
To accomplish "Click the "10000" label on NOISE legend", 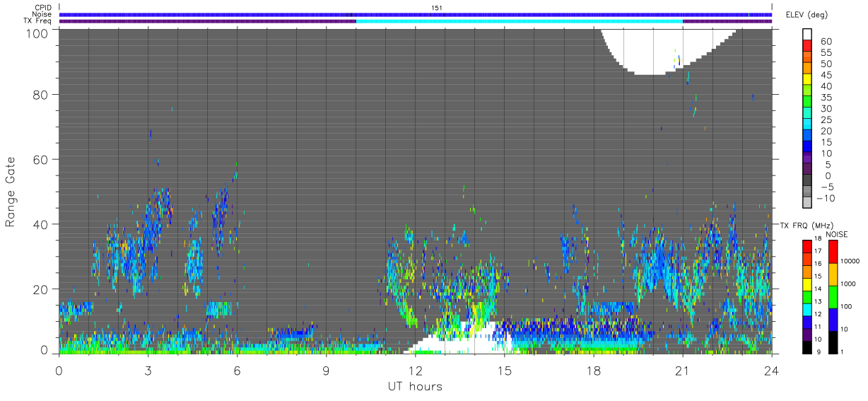I will coord(849,261).
